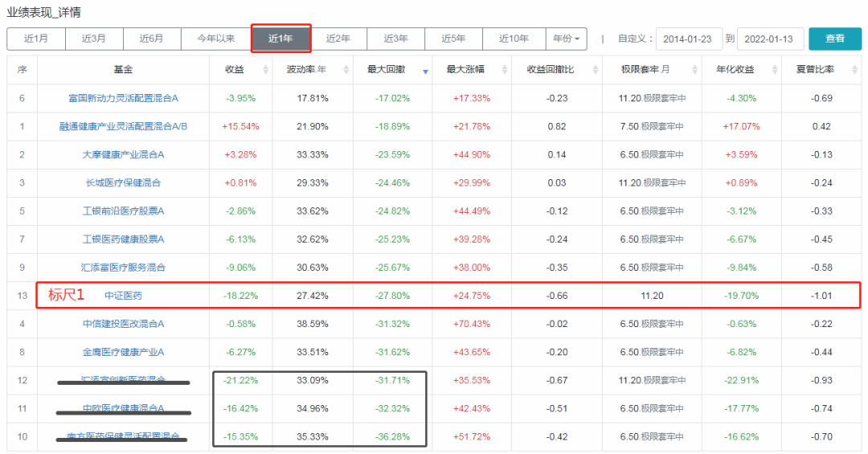Click 7.50.极限套牢中 cell
Viewport: 868px width, 454px height.
pyautogui.click(x=652, y=127)
